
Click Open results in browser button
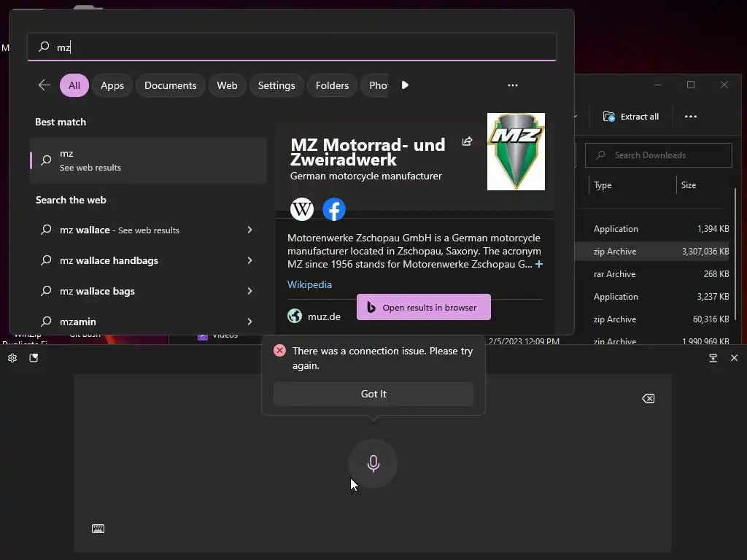click(x=424, y=307)
